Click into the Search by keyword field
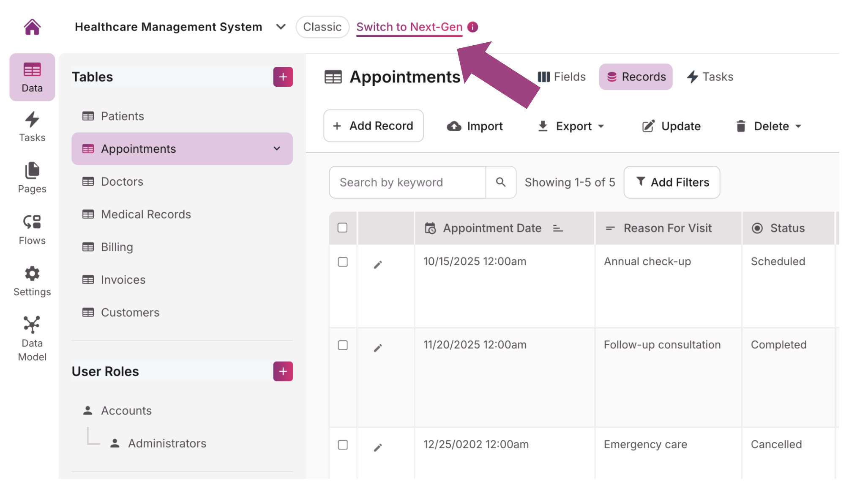Image resolution: width=868 pixels, height=494 pixels. 407,182
